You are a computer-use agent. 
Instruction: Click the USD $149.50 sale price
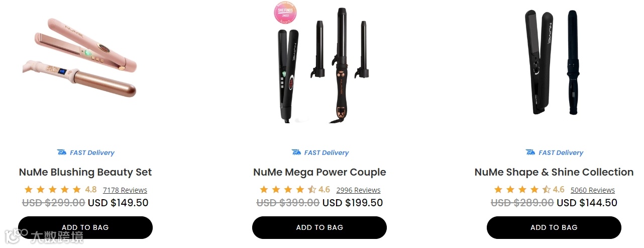pos(118,203)
